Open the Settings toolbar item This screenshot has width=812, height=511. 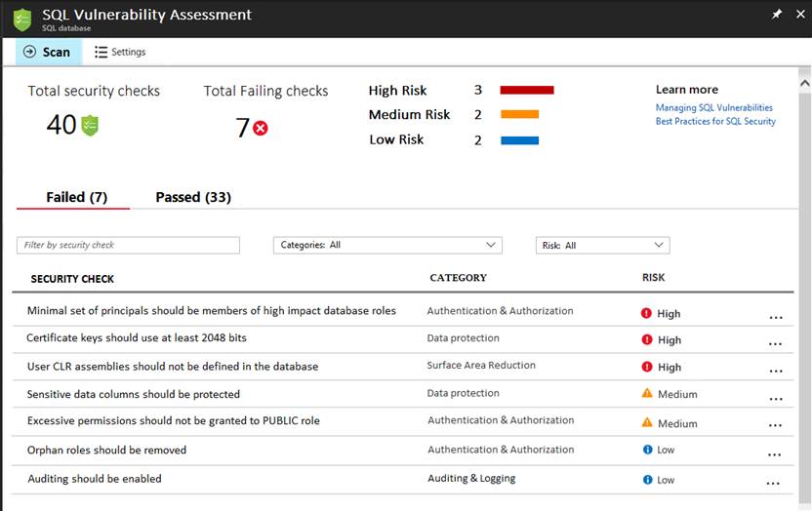click(120, 52)
